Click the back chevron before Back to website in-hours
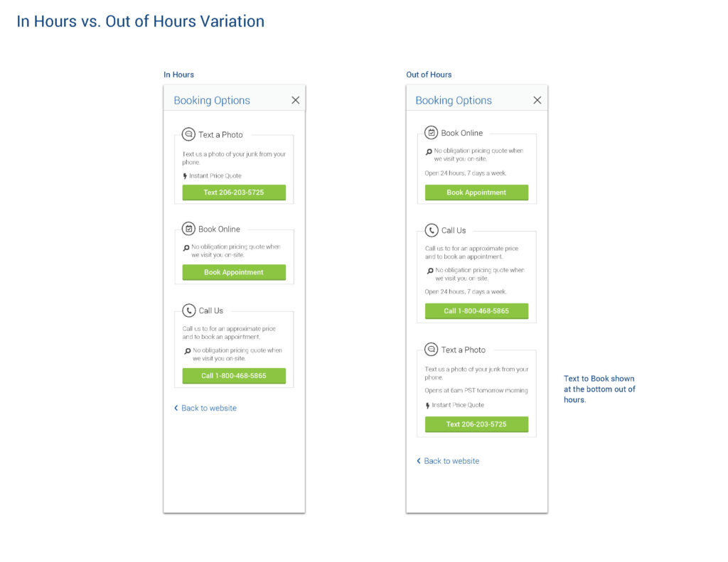This screenshot has height=562, width=728. 177,408
